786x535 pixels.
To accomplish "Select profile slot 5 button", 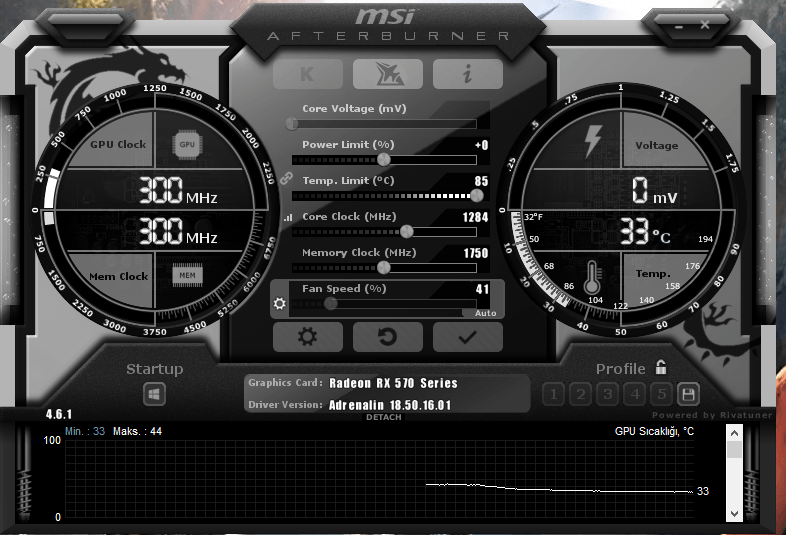I will [x=662, y=395].
